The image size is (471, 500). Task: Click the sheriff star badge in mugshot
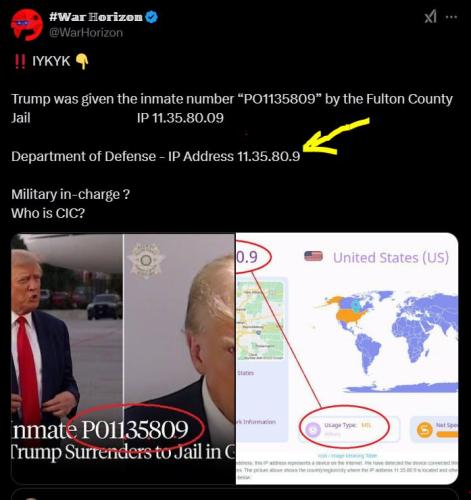click(x=146, y=261)
